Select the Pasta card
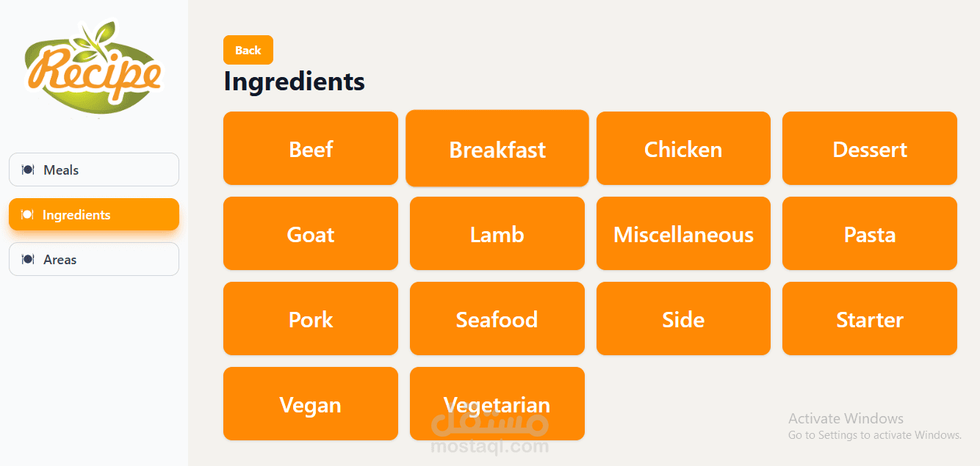980x466 pixels. [x=869, y=233]
